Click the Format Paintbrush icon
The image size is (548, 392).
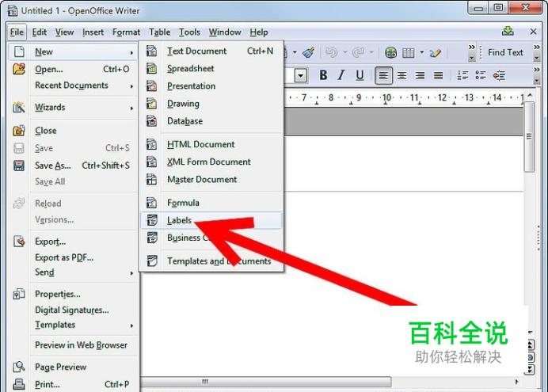[309, 52]
